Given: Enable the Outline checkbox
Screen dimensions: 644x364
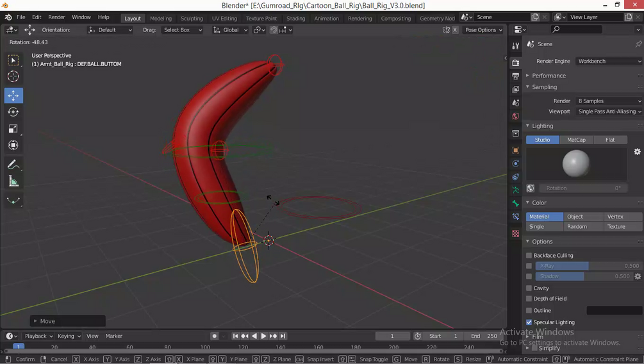Looking at the screenshot, I should [529, 311].
